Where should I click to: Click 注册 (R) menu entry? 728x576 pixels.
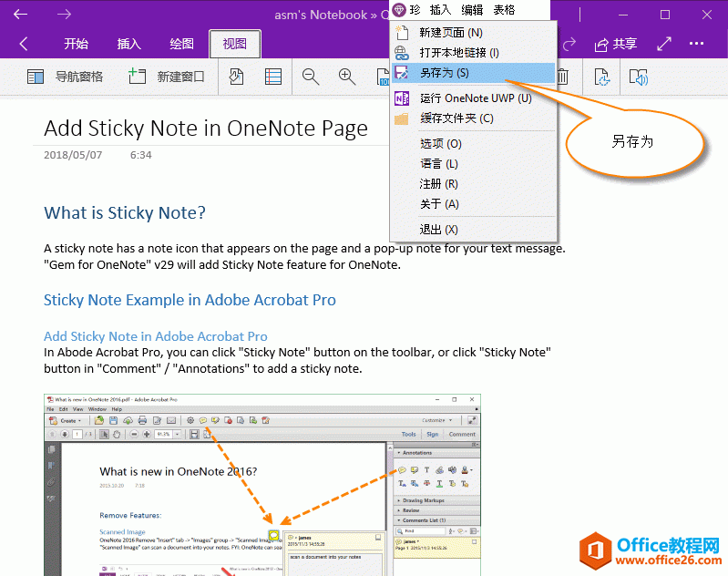(x=474, y=184)
